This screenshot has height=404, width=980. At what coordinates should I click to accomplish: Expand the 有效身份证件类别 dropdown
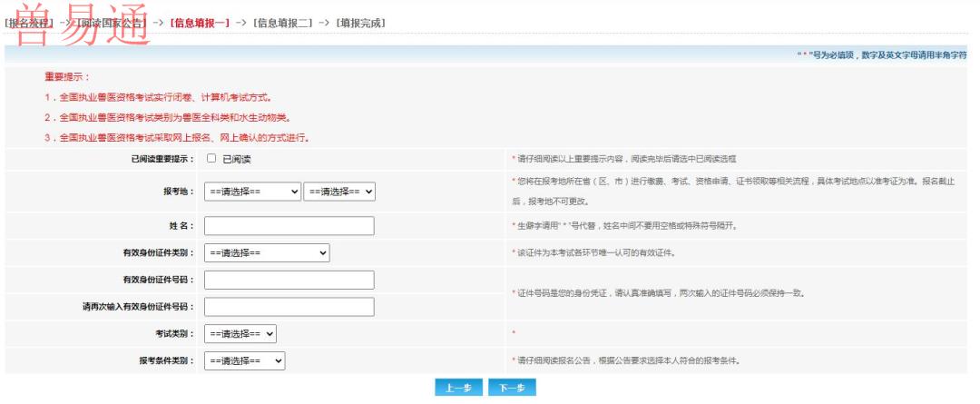[x=267, y=253]
